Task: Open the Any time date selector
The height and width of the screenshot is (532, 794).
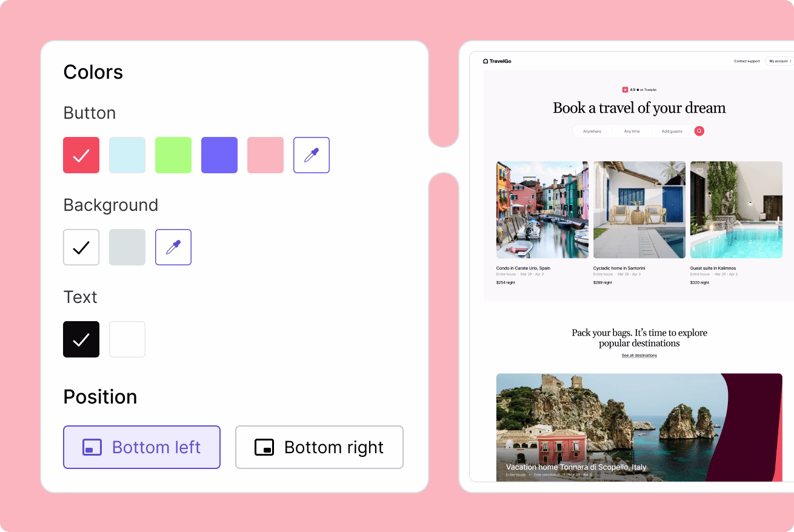Action: pos(632,131)
